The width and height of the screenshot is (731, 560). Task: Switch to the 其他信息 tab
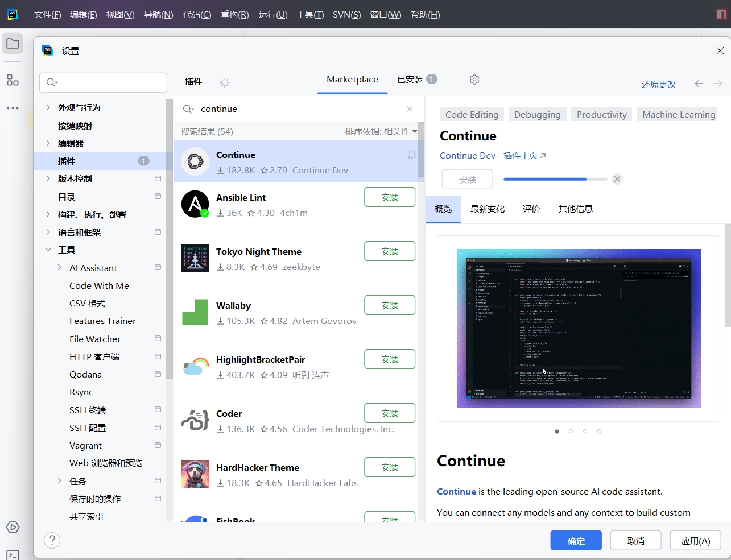click(x=576, y=209)
